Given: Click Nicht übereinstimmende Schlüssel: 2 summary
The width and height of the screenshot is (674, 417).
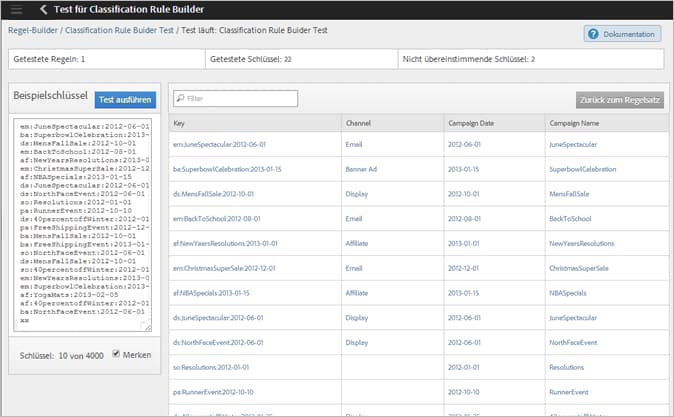Looking at the screenshot, I should pos(469,59).
